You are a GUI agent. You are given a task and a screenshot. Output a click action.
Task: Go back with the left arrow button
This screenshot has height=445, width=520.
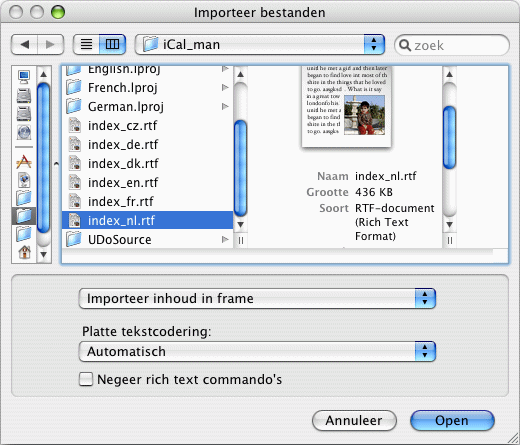click(24, 44)
